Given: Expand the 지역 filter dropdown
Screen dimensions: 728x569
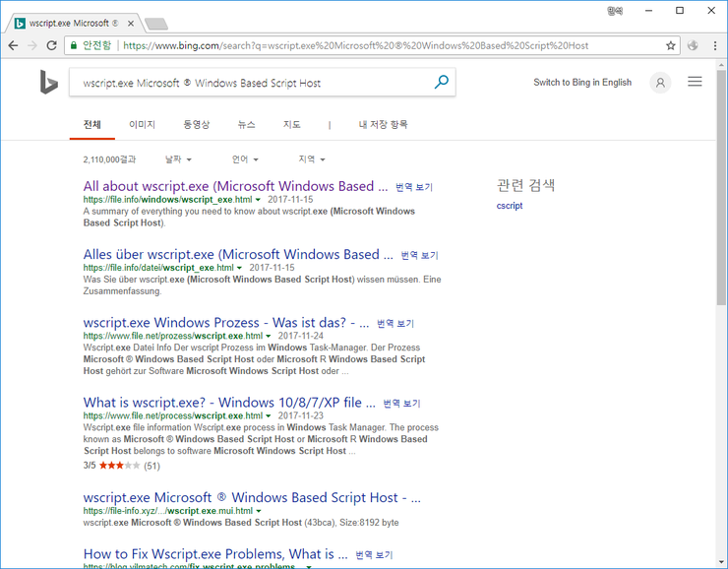Looking at the screenshot, I should pos(312,159).
